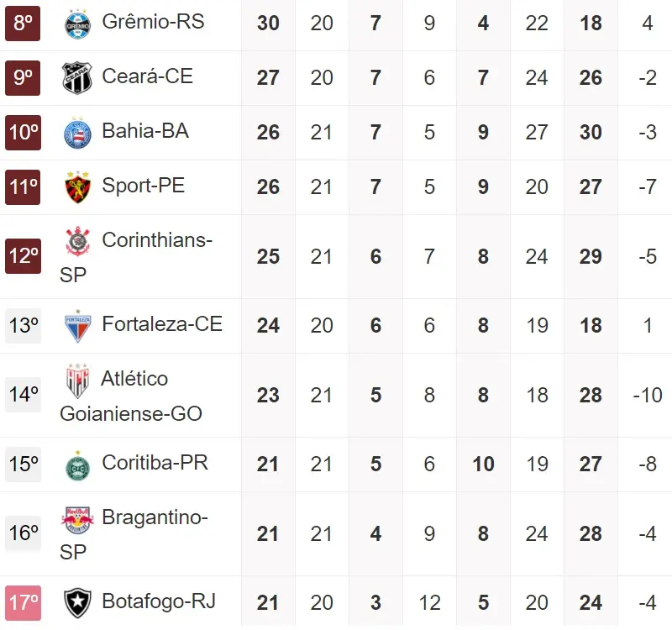Open the Grêmio-RS team link
The height and width of the screenshot is (630, 672).
[x=153, y=22]
